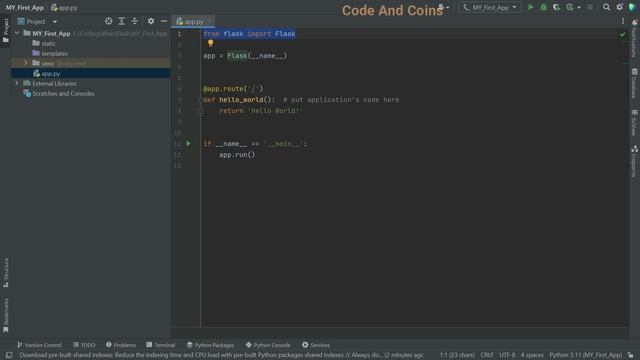This screenshot has width=640, height=360.
Task: Open the run configuration MY_First_App dropdown
Action: (x=490, y=7)
